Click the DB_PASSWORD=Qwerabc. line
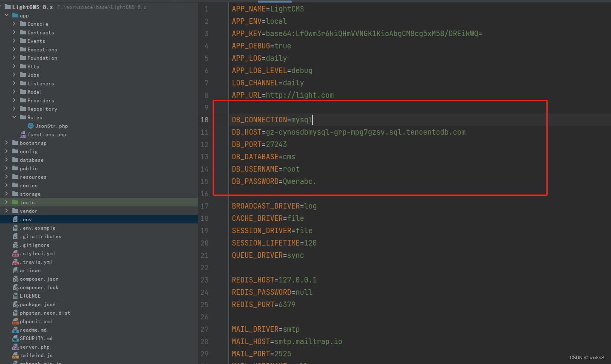 tap(274, 181)
